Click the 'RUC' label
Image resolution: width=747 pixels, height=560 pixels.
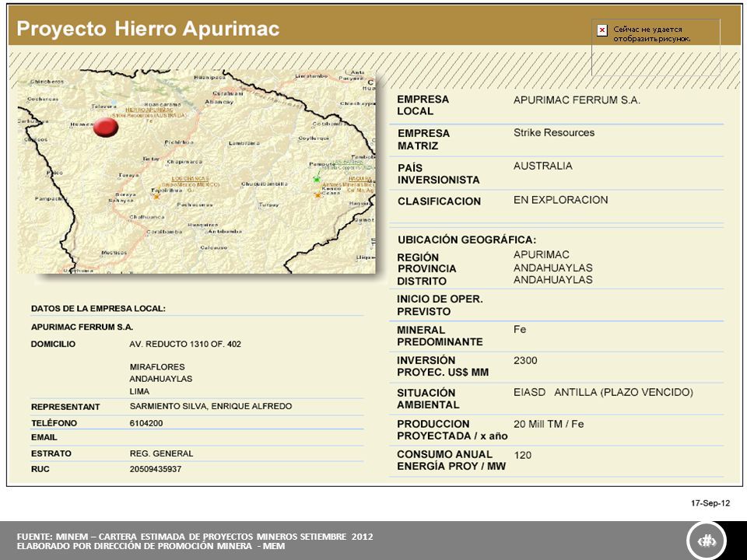coord(40,470)
